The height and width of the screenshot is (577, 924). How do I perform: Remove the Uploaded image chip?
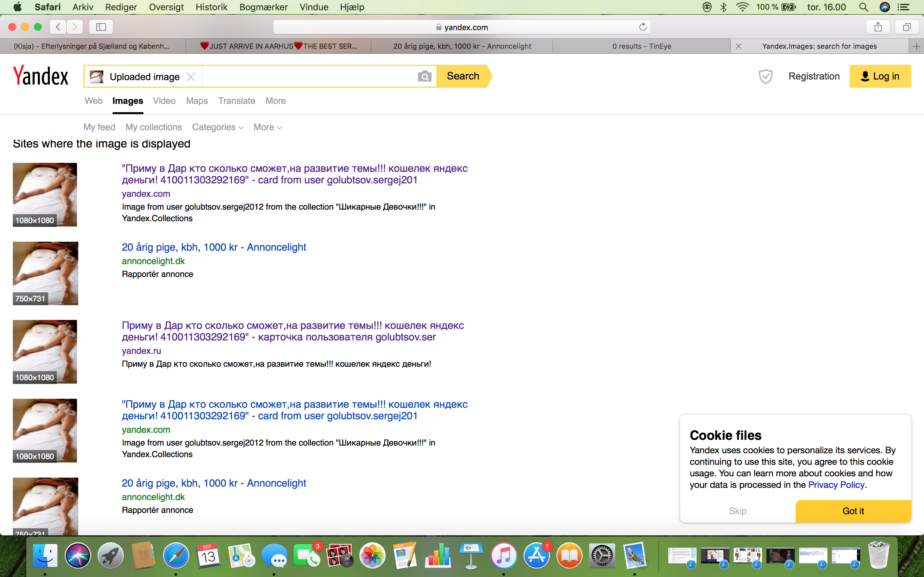coord(191,77)
